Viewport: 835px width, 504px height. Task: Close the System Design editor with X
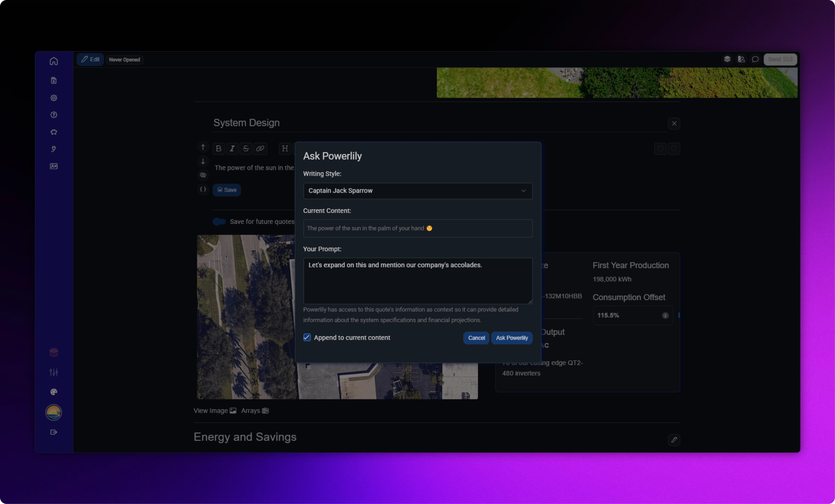pos(674,123)
